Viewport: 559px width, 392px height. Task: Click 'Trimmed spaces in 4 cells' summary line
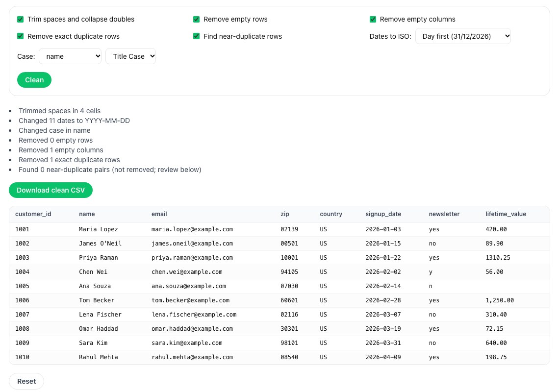tap(59, 111)
